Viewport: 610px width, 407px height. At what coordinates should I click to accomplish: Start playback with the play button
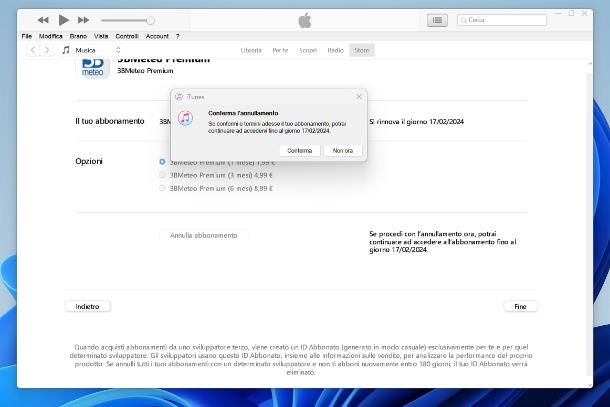[63, 20]
